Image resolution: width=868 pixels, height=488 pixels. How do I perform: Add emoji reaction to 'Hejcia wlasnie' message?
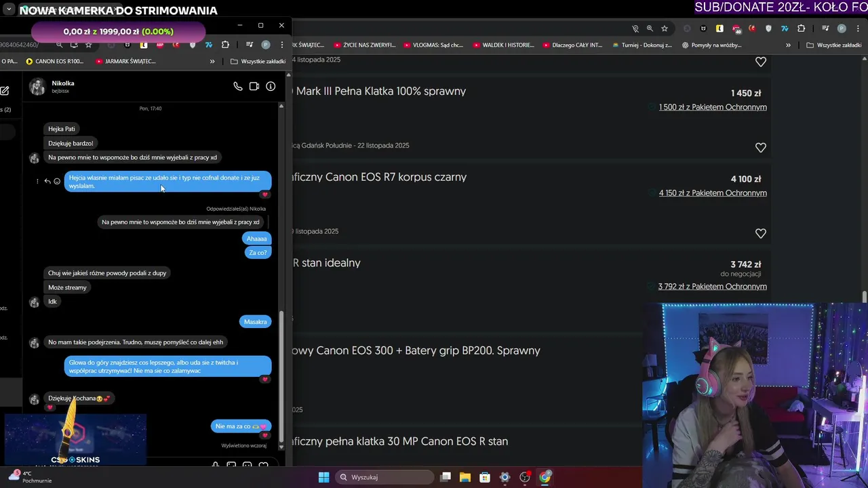coord(57,181)
